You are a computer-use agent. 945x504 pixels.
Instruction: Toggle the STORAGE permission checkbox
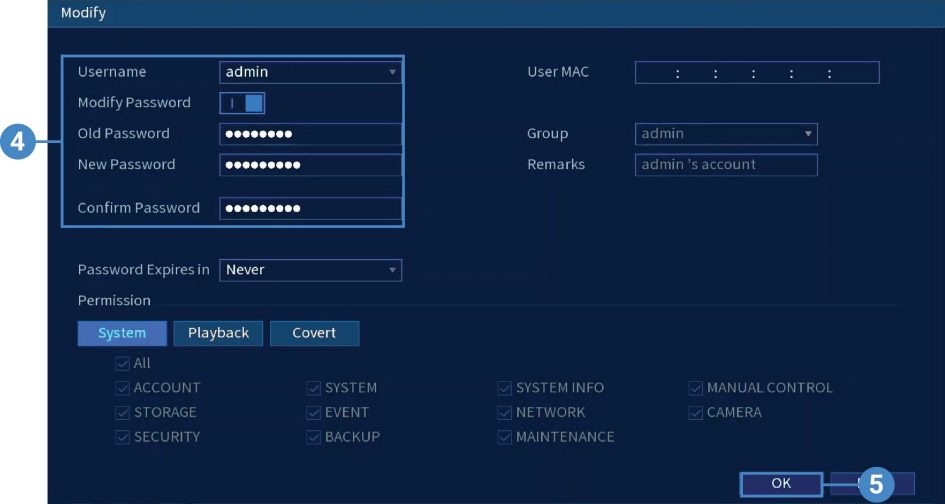tap(122, 412)
